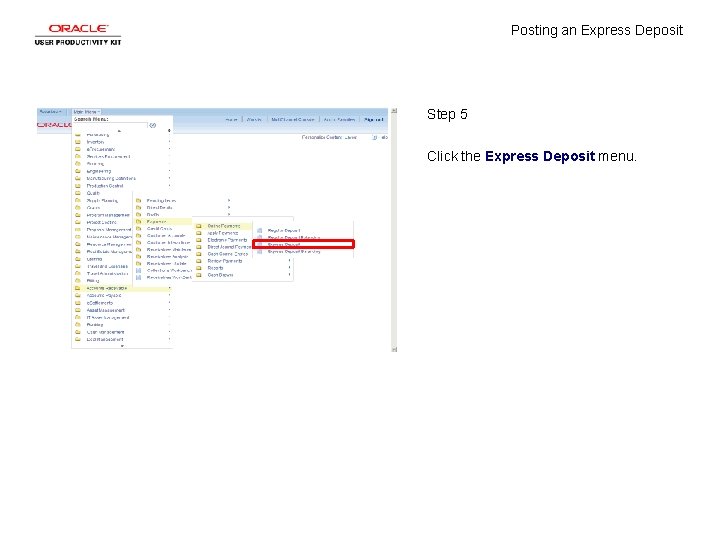
Task: Click the Pending Items folder icon
Action: 138,200
